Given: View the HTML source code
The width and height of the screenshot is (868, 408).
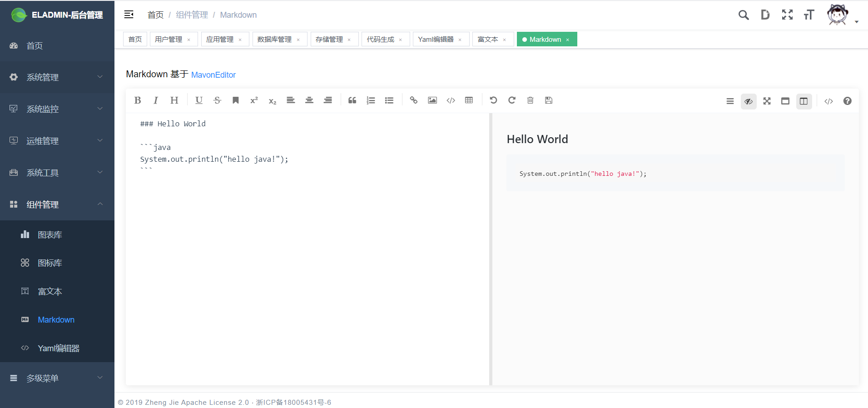Looking at the screenshot, I should [x=828, y=101].
